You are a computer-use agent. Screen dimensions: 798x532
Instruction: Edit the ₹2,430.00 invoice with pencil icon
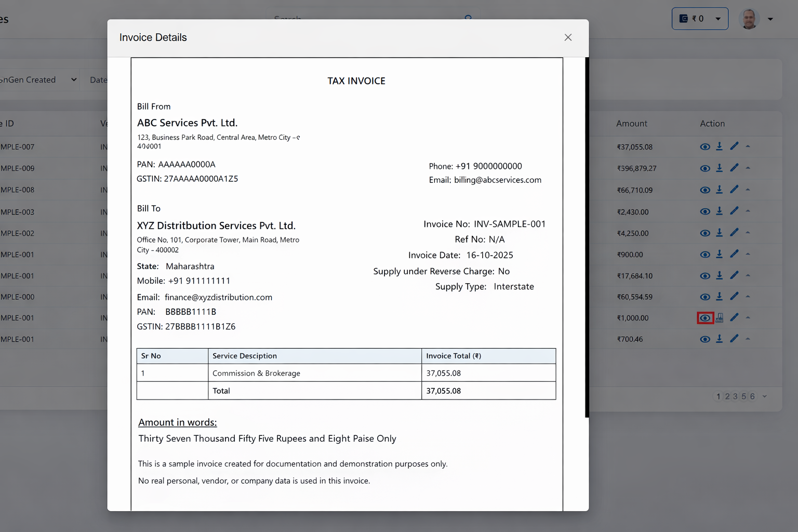pos(734,211)
